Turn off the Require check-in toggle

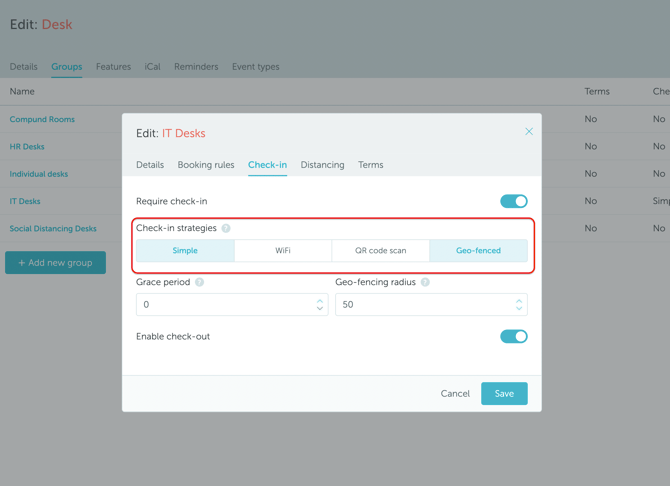513,201
